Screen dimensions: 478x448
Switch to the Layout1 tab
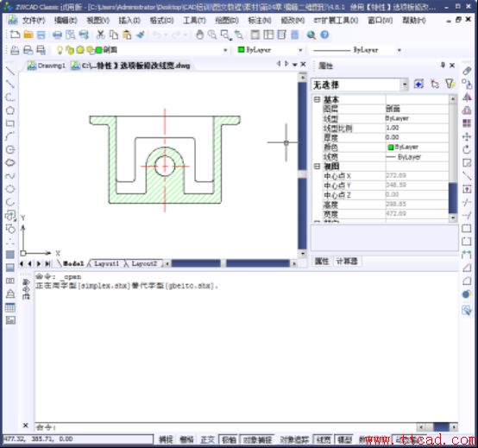[x=106, y=263]
